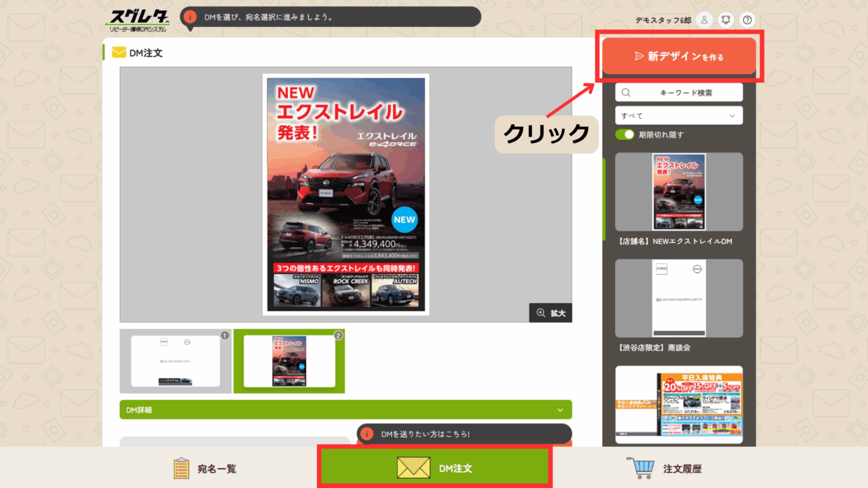
Task: Click the 拡大 zoom button on preview
Action: (x=551, y=313)
